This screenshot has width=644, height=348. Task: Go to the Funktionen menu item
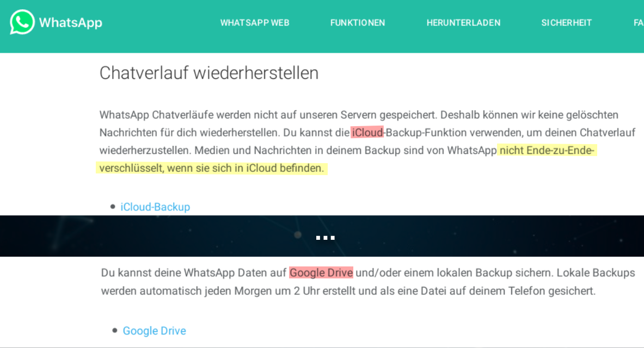357,23
